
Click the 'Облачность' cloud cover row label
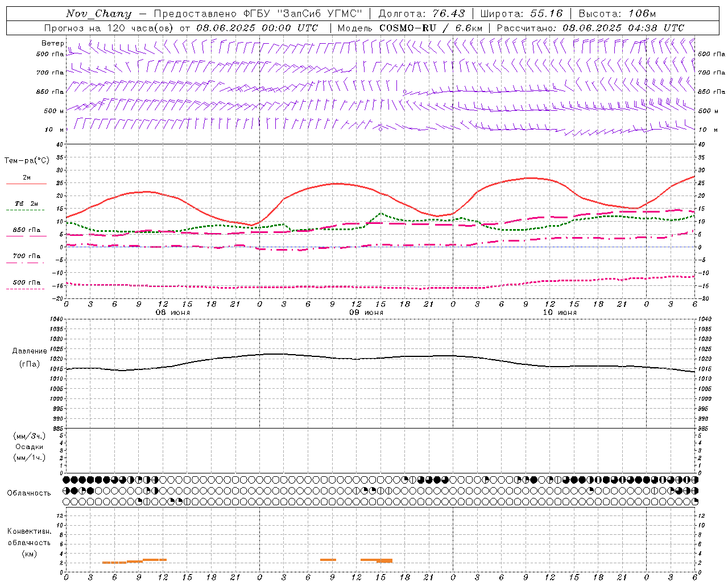point(29,493)
